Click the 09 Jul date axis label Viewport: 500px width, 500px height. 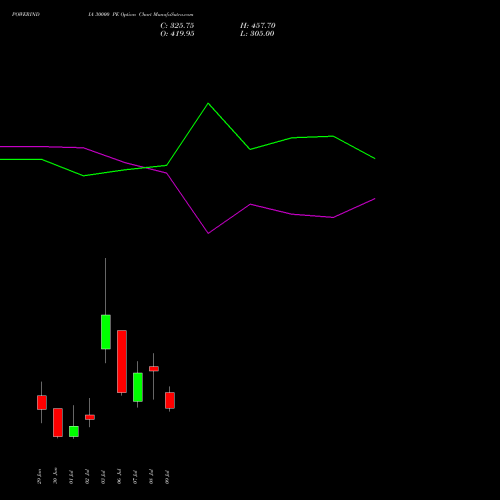tap(167, 477)
